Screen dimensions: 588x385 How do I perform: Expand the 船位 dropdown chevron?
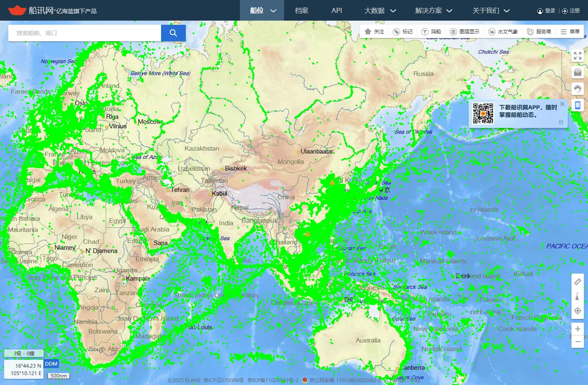(x=273, y=11)
